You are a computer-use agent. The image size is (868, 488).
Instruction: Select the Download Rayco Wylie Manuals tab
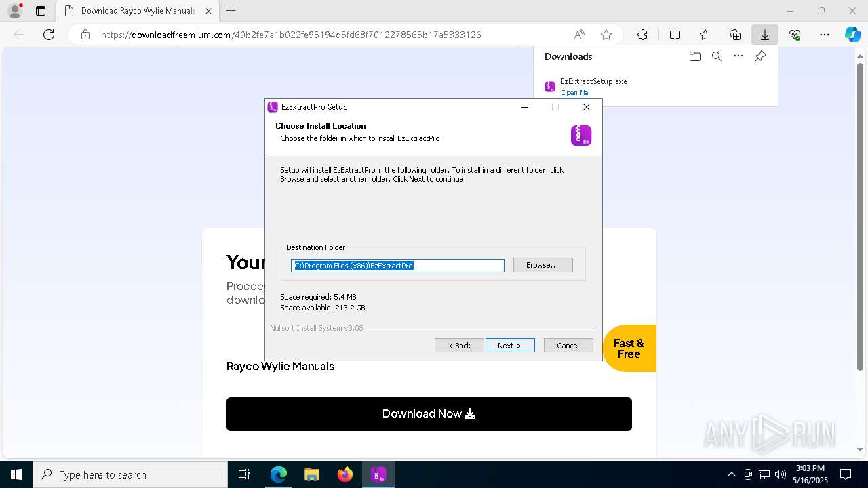click(138, 11)
